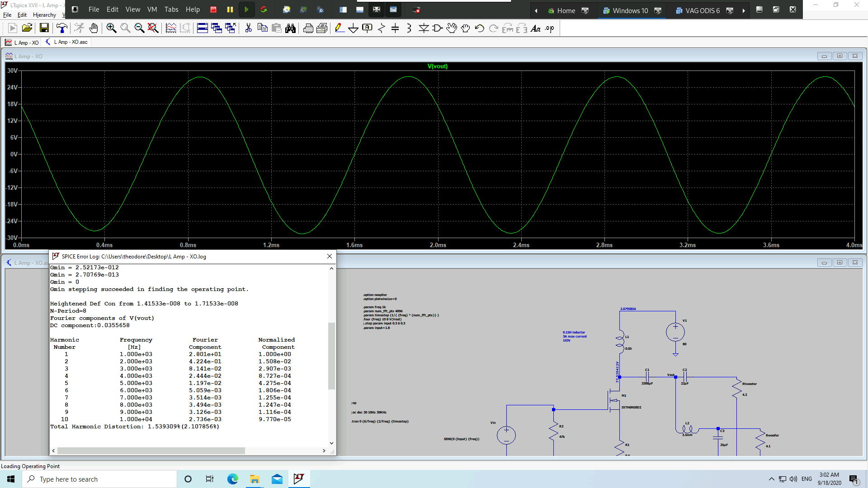The height and width of the screenshot is (488, 868).
Task: Select the Windows 10 VM tab
Action: point(630,10)
